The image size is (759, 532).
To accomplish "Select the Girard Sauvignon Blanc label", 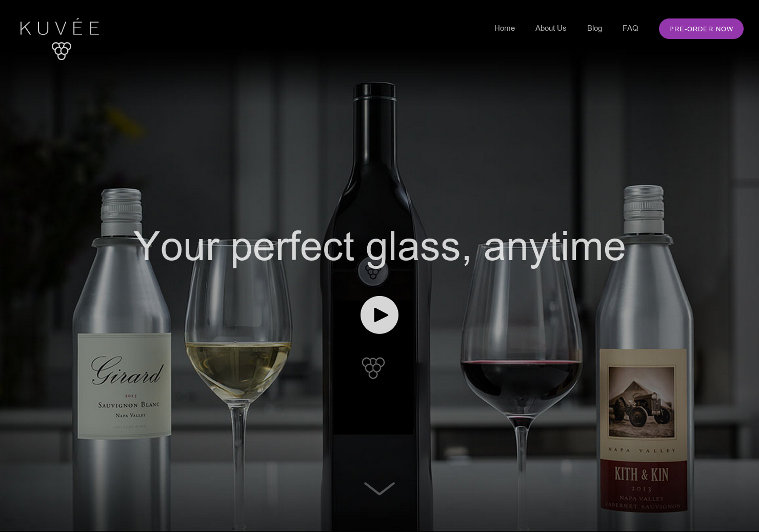I will click(125, 386).
